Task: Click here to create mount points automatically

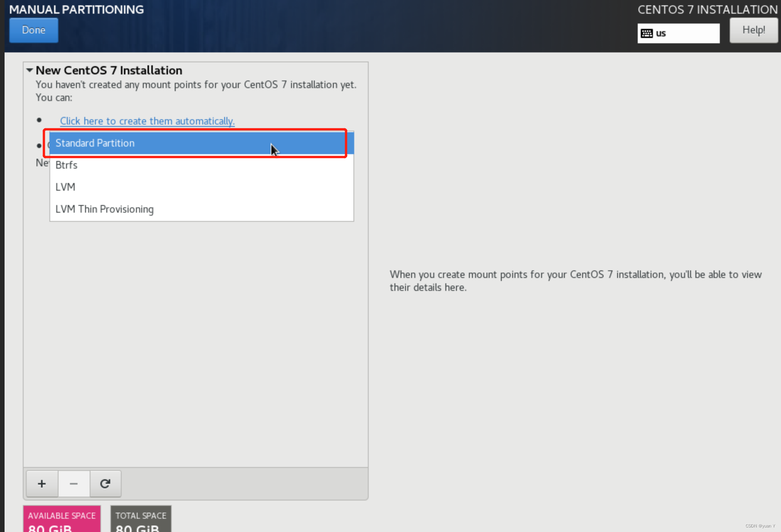Action: [x=147, y=121]
